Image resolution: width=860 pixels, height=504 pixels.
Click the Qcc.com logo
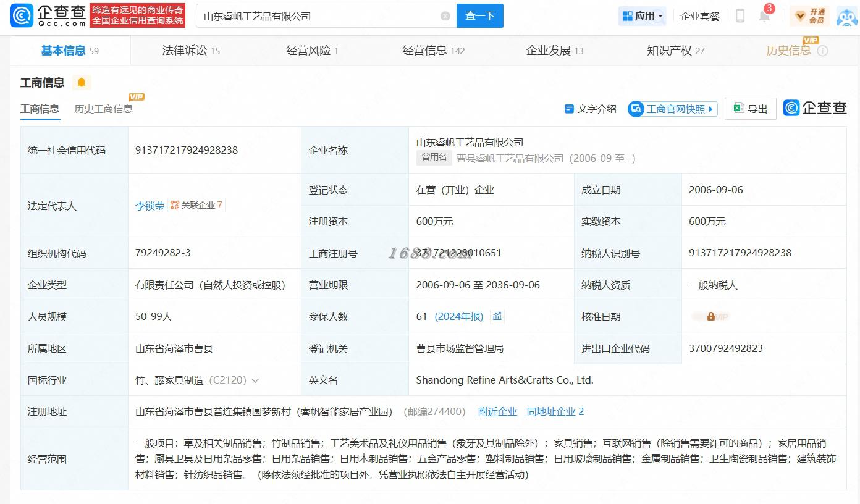coord(48,15)
